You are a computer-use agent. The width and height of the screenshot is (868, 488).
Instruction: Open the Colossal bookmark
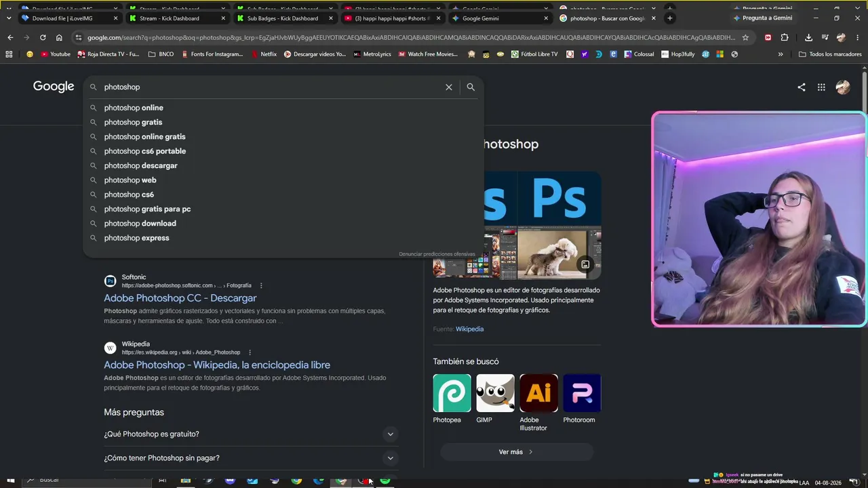coord(639,54)
